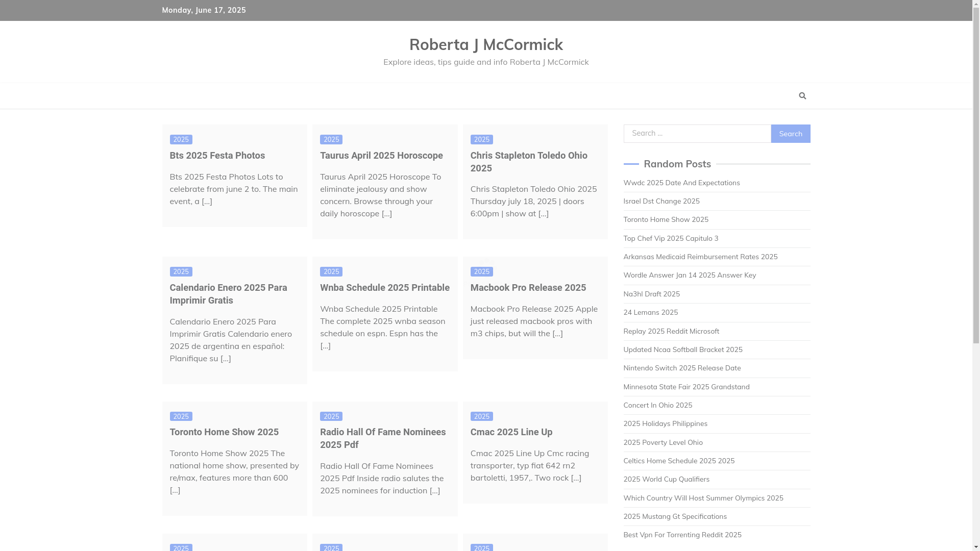The width and height of the screenshot is (980, 551).
Task: Click 2025 tag on Calendario Enero card
Action: [x=181, y=271]
